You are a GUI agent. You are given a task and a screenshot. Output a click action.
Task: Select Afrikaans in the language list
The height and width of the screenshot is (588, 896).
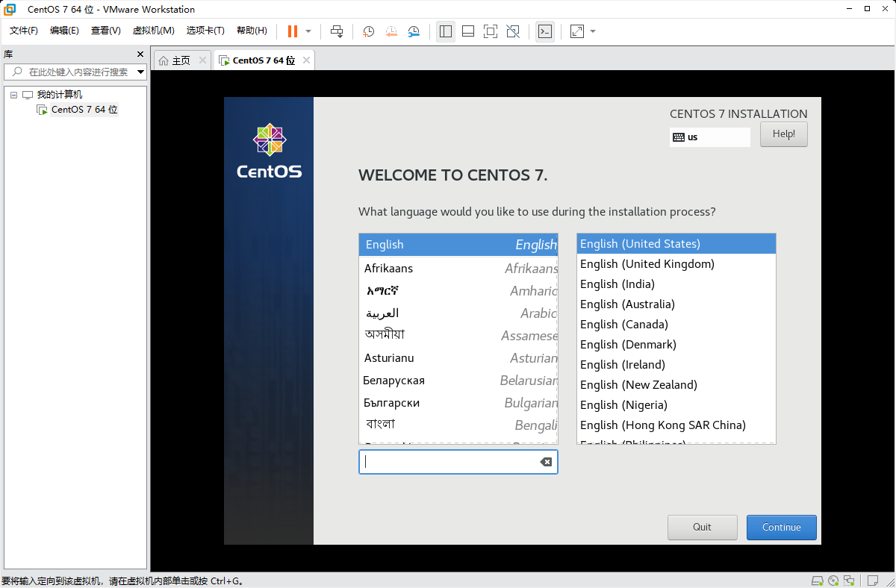458,269
